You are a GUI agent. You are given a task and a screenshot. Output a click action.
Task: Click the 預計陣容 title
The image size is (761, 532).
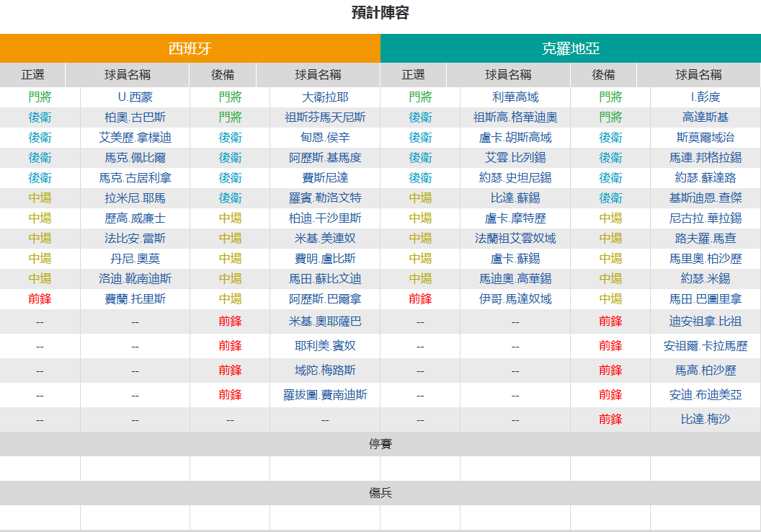(380, 13)
